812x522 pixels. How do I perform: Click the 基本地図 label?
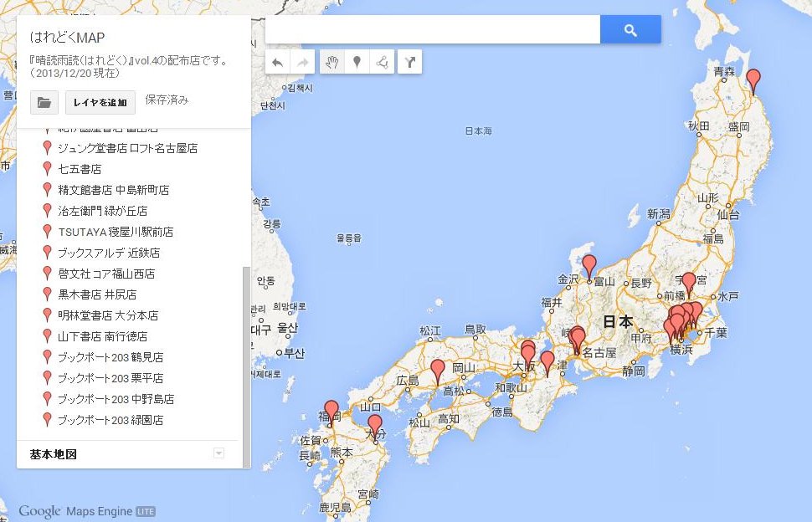(x=54, y=454)
